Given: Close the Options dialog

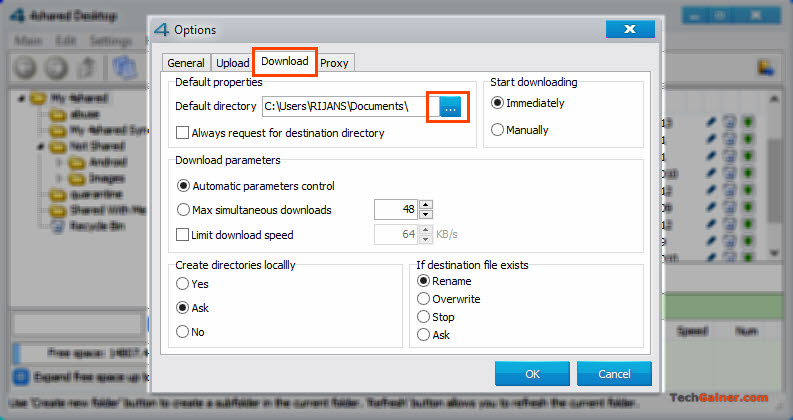Looking at the screenshot, I should 630,29.
